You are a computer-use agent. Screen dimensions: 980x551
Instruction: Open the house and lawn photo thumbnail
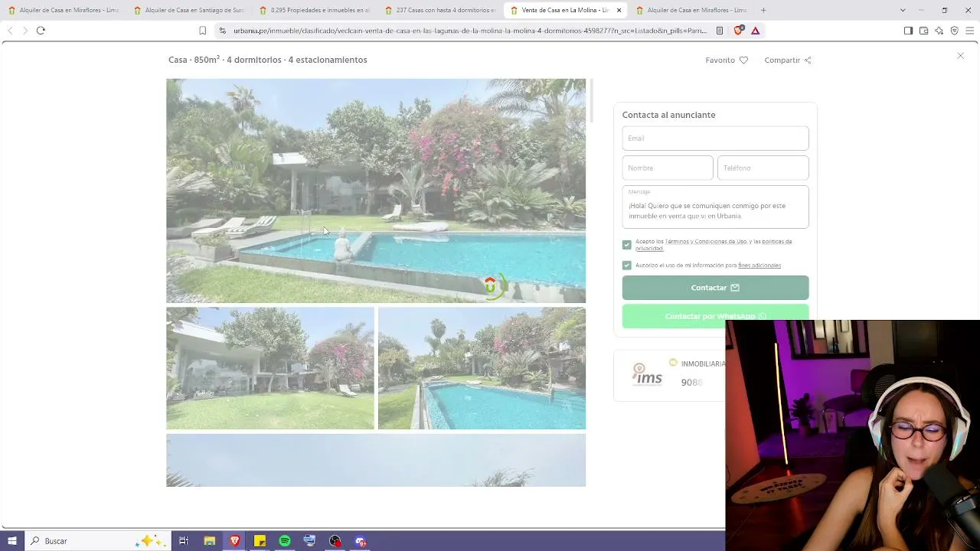click(270, 368)
